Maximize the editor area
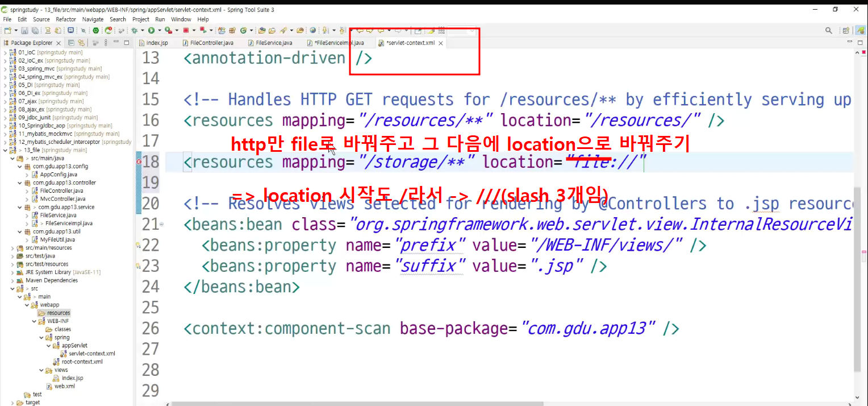The image size is (868, 406). click(859, 43)
